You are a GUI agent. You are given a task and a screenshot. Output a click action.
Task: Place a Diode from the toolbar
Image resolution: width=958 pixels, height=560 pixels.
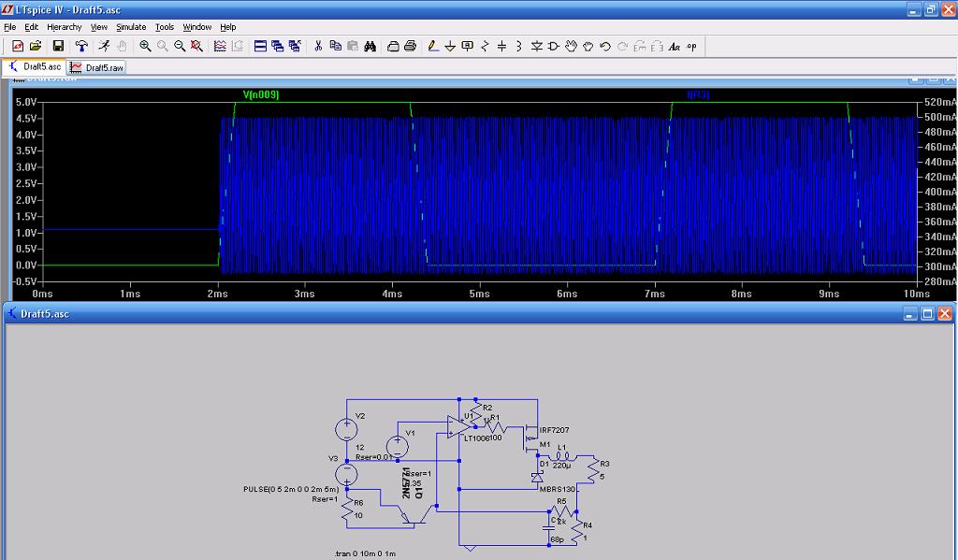536,47
